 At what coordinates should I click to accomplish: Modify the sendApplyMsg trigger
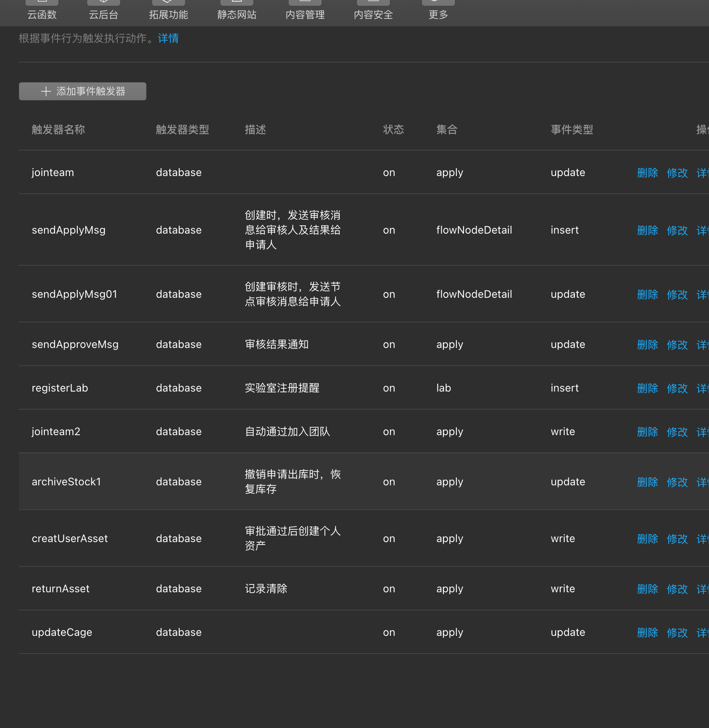[677, 230]
